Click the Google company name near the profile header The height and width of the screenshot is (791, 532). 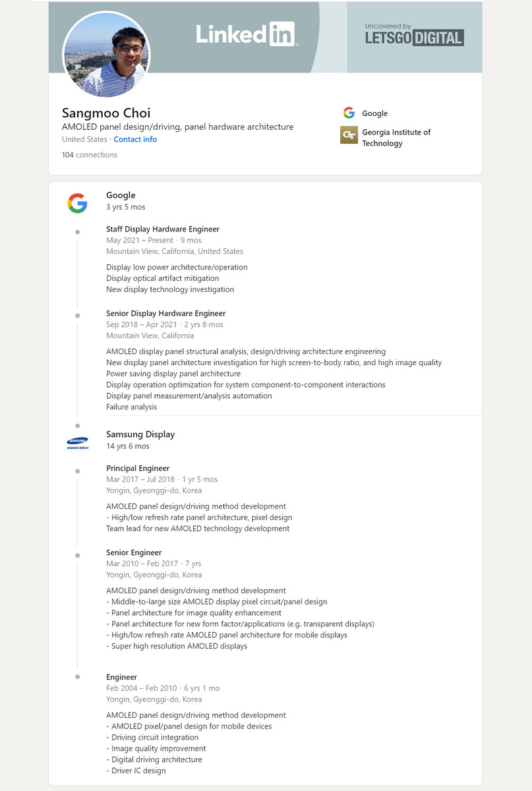point(374,113)
